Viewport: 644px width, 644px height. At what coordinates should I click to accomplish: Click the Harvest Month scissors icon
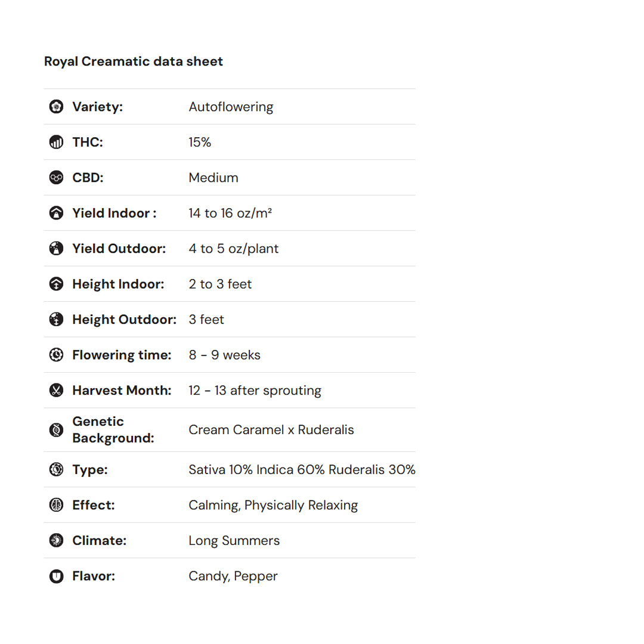pos(56,391)
